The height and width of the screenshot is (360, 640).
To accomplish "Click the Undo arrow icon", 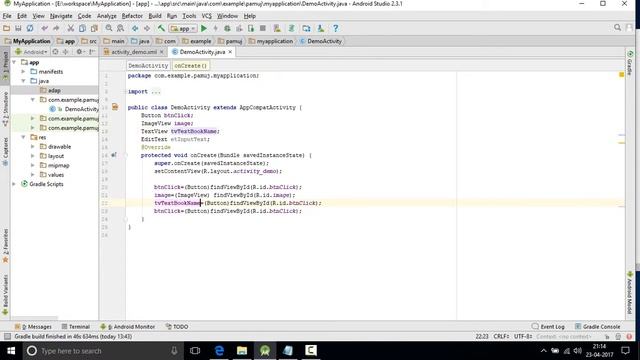I will (x=44, y=28).
